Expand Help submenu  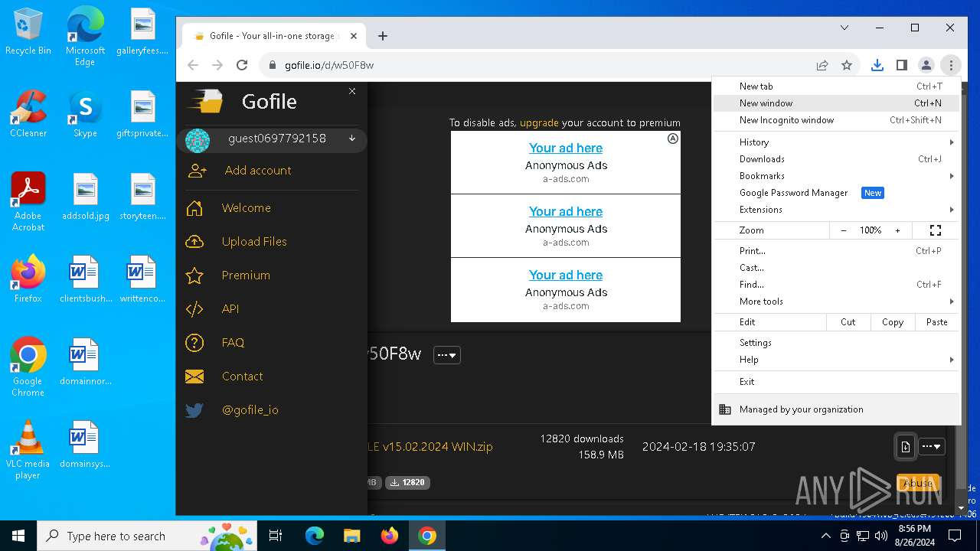click(x=837, y=360)
